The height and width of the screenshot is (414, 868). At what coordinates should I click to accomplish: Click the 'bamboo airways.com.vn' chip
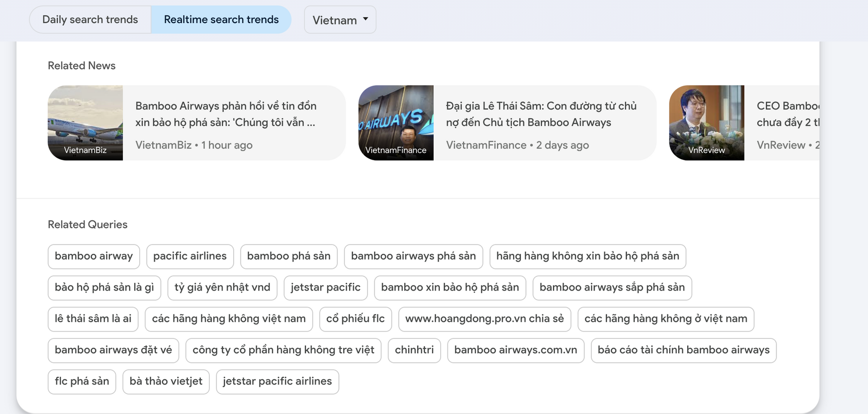pos(516,350)
